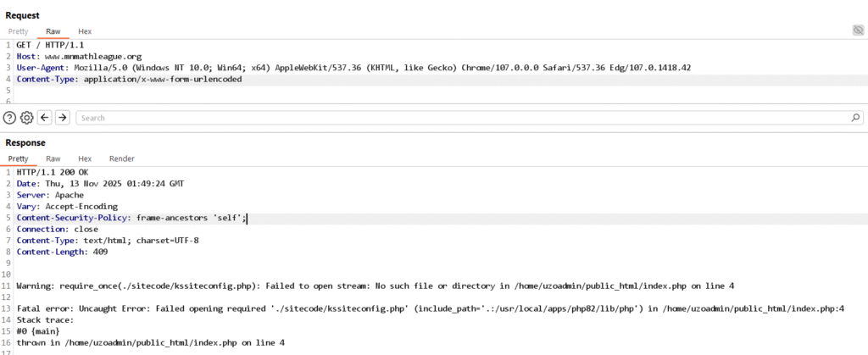Select the Pretty tab in the Response panel

pos(18,158)
